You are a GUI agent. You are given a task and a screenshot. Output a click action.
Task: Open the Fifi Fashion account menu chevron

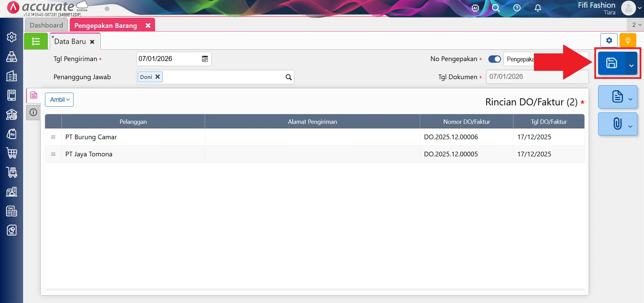click(640, 8)
